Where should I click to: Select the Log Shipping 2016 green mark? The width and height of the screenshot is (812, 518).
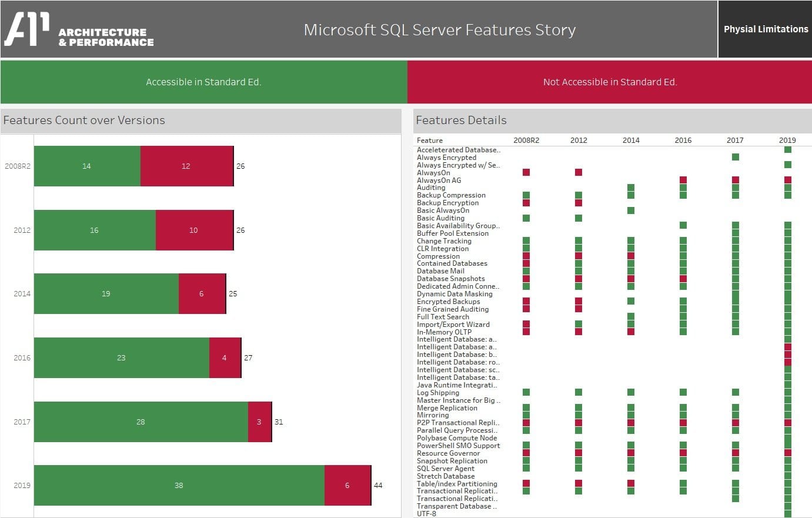pyautogui.click(x=683, y=392)
